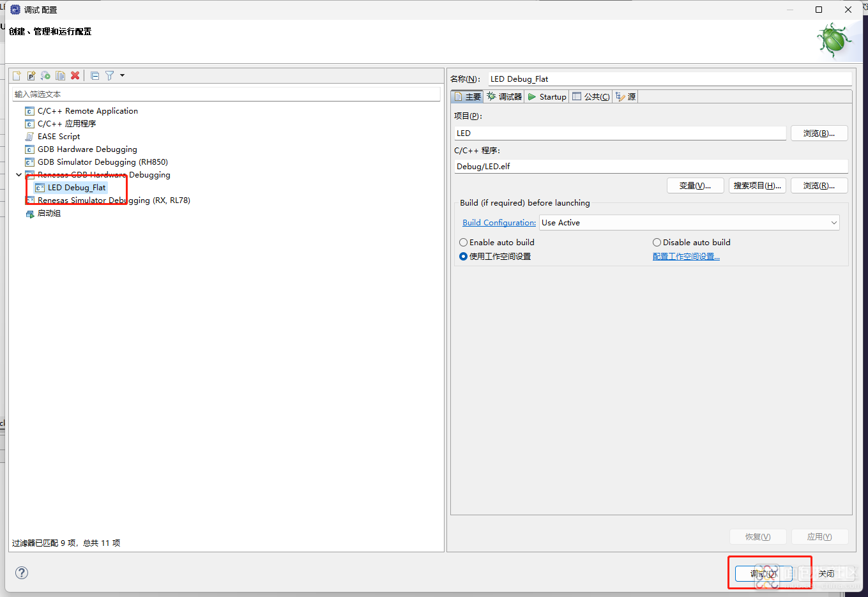This screenshot has width=868, height=597.
Task: Click the 恢复(V) button
Action: [758, 536]
